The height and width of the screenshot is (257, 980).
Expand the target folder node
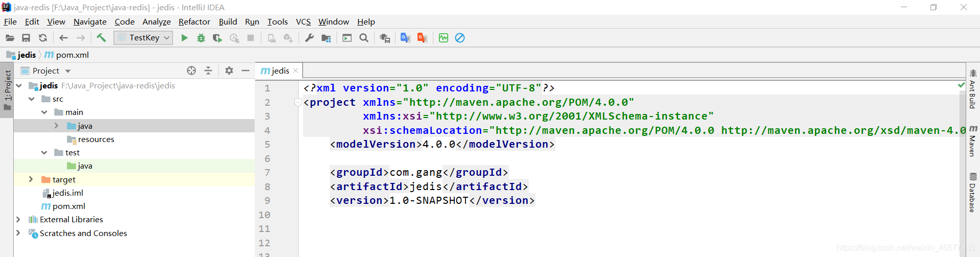[x=31, y=179]
